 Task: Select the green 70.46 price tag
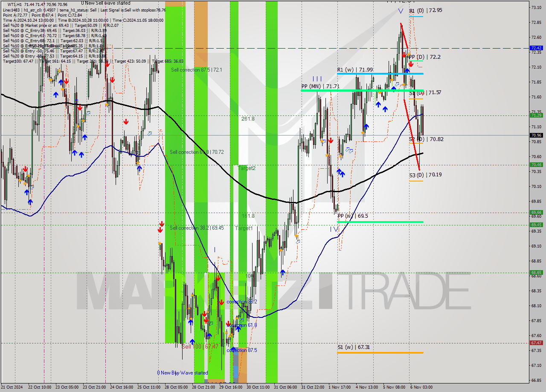point(536,164)
